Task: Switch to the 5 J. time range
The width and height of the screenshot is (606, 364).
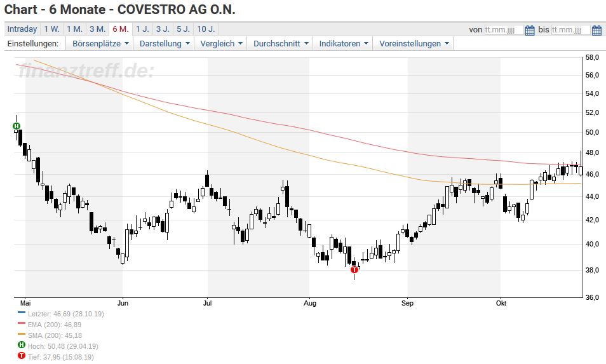Action: click(x=183, y=29)
